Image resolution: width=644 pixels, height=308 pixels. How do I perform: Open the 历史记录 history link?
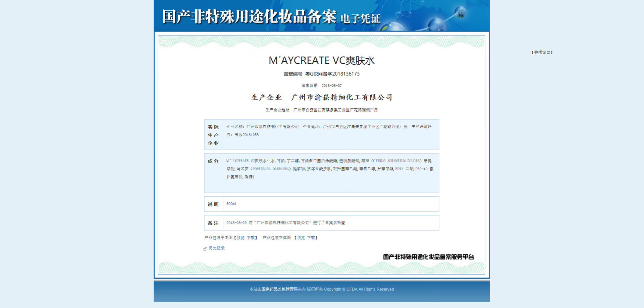coord(217,248)
